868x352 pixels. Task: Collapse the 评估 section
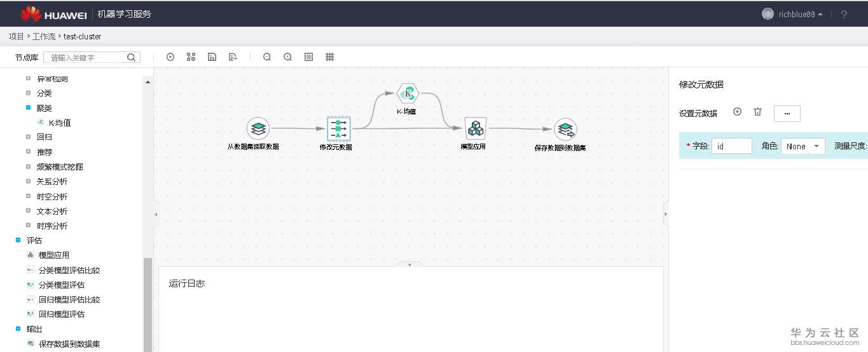click(18, 240)
